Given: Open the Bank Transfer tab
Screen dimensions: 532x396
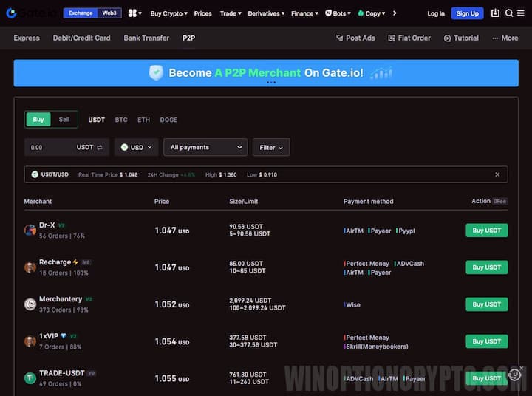Looking at the screenshot, I should click(146, 38).
